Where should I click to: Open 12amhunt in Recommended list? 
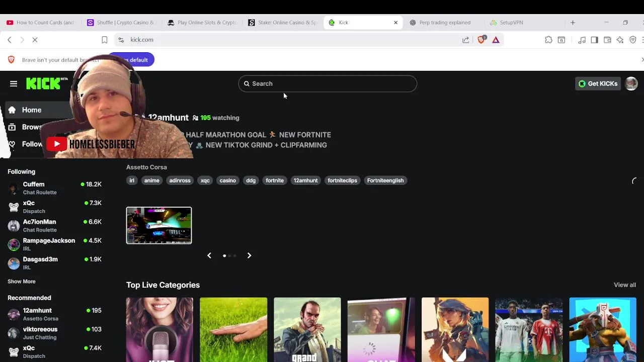point(54,314)
